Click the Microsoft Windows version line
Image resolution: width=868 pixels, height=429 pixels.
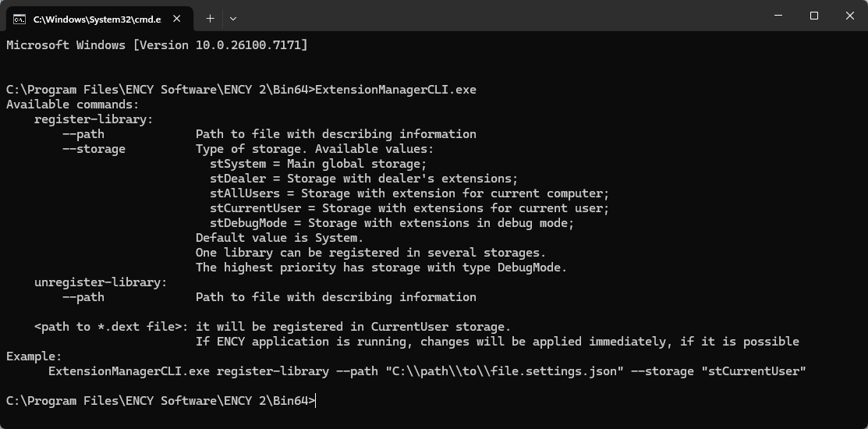coord(157,45)
